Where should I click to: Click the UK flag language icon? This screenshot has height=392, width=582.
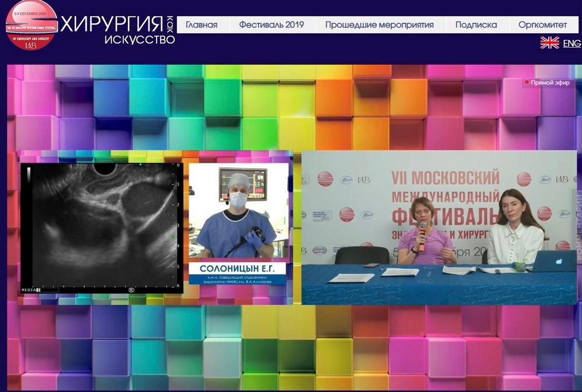pyautogui.click(x=549, y=42)
